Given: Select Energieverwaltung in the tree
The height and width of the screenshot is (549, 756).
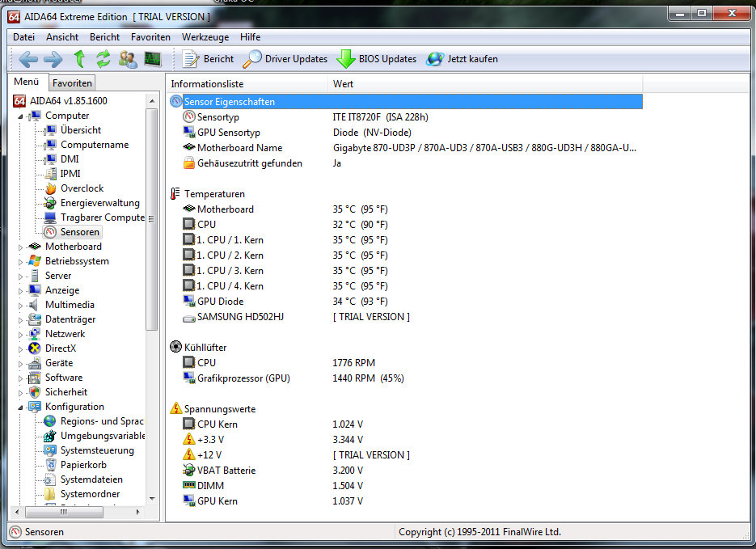Looking at the screenshot, I should point(99,203).
